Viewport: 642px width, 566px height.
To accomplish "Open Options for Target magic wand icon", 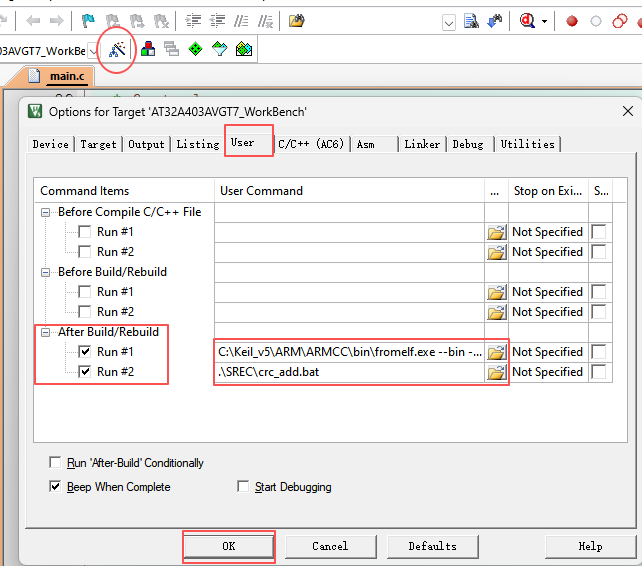I will (117, 50).
